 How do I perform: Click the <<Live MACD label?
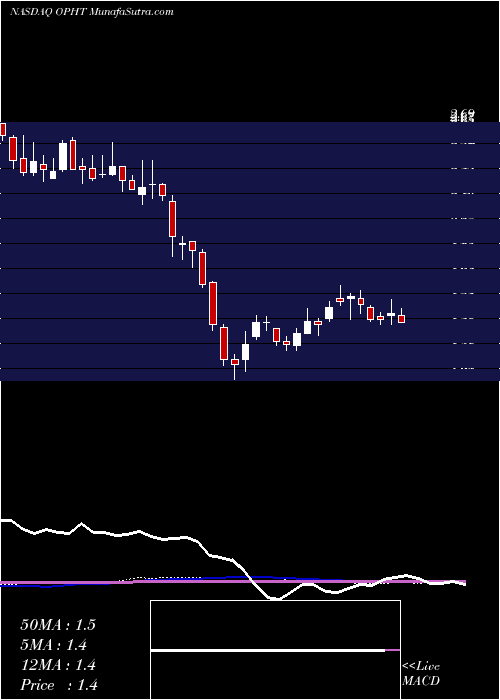click(421, 673)
